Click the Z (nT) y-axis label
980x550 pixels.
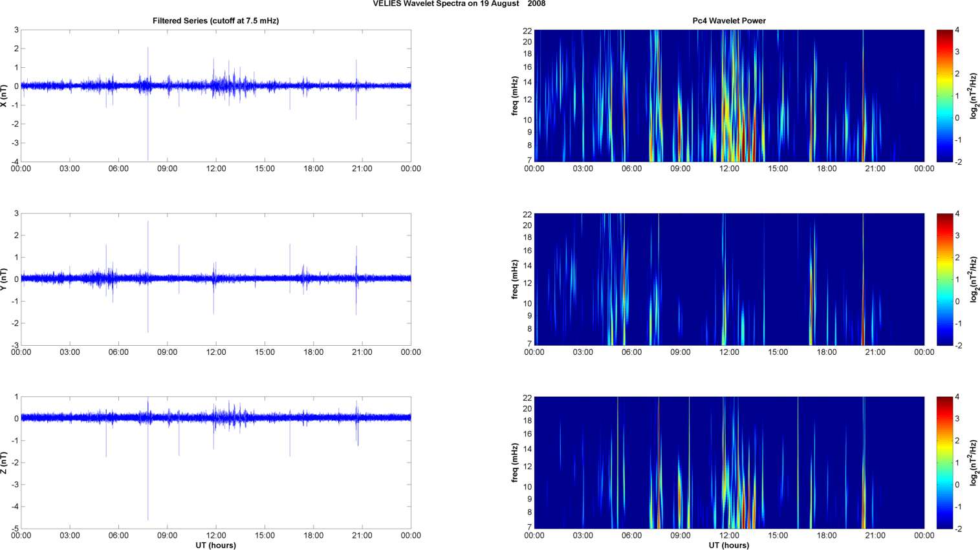pos(4,463)
